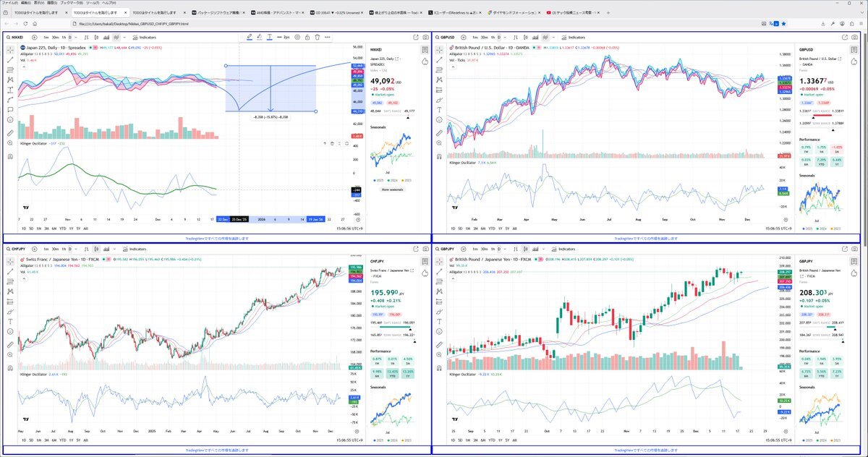Toggle the magnet mode in GBPUSD chart
Image resolution: width=868 pixels, height=457 pixels.
point(439,155)
